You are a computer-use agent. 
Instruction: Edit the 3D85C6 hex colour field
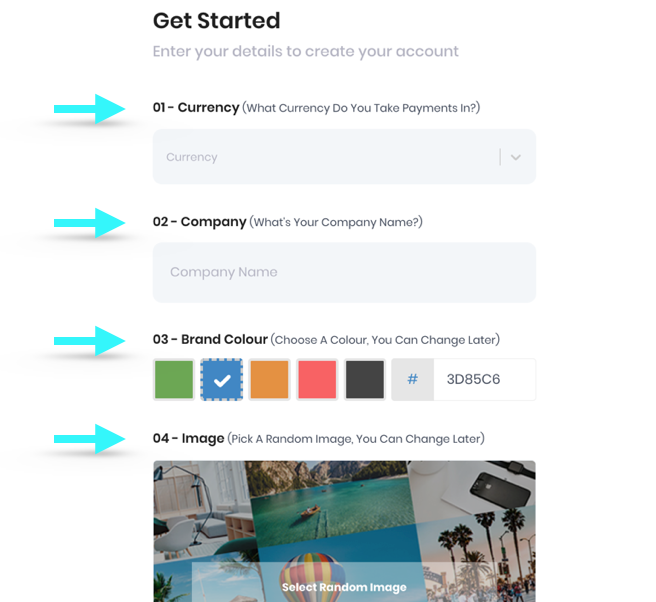pos(484,379)
